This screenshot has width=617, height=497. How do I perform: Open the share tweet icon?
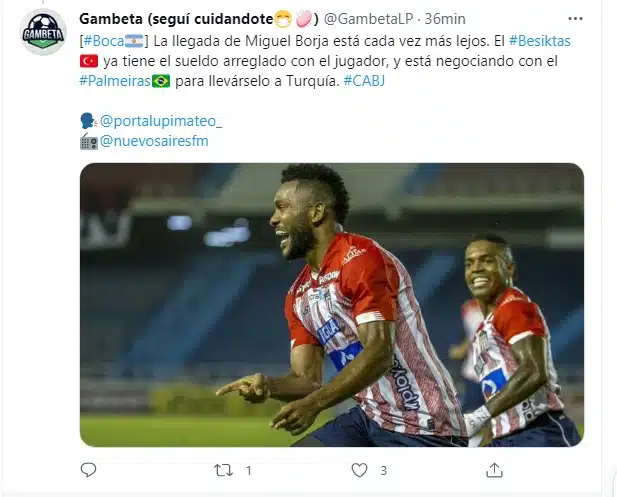pyautogui.click(x=494, y=470)
